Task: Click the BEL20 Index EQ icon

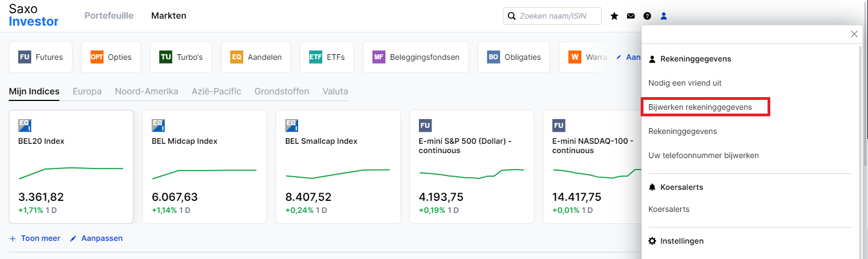Action: (x=25, y=126)
